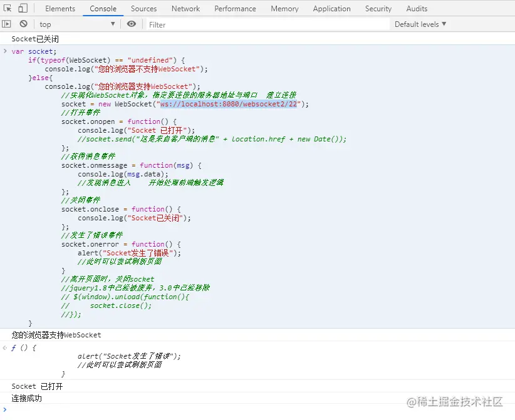Open the Audits tab
The height and width of the screenshot is (420, 515).
(x=417, y=9)
